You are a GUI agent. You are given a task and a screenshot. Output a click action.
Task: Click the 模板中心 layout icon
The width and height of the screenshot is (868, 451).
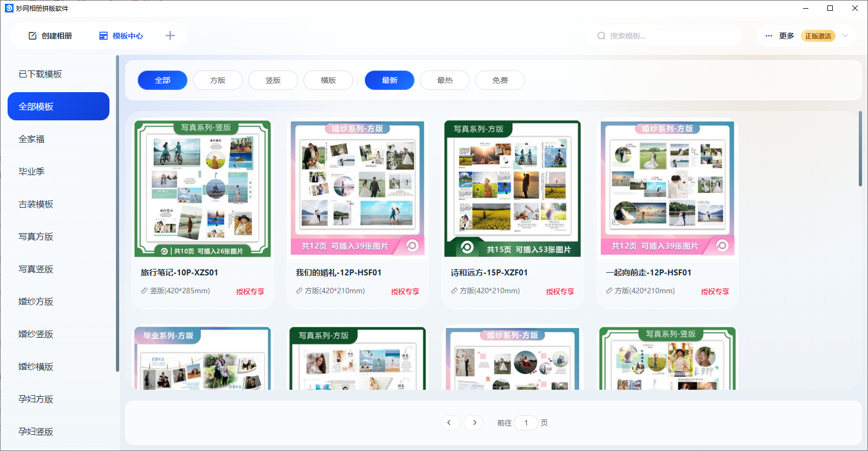[103, 36]
